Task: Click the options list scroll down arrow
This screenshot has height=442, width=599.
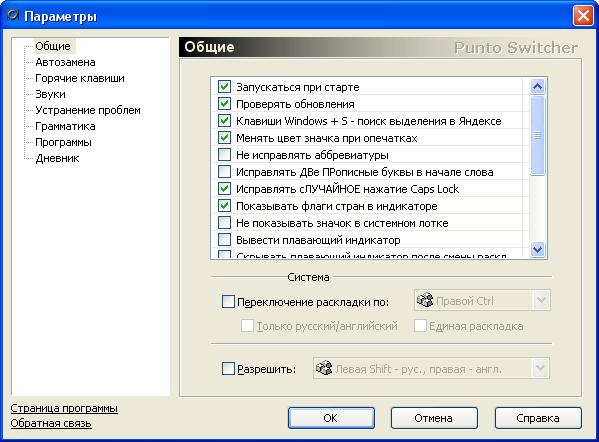Action: coord(537,249)
